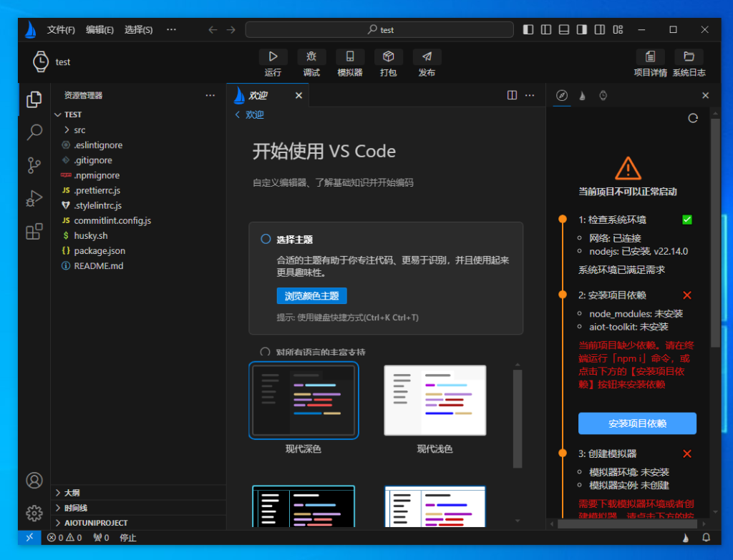Image resolution: width=733 pixels, height=560 pixels.
Task: Select the sailboat tab icon in right panel
Action: (x=583, y=95)
